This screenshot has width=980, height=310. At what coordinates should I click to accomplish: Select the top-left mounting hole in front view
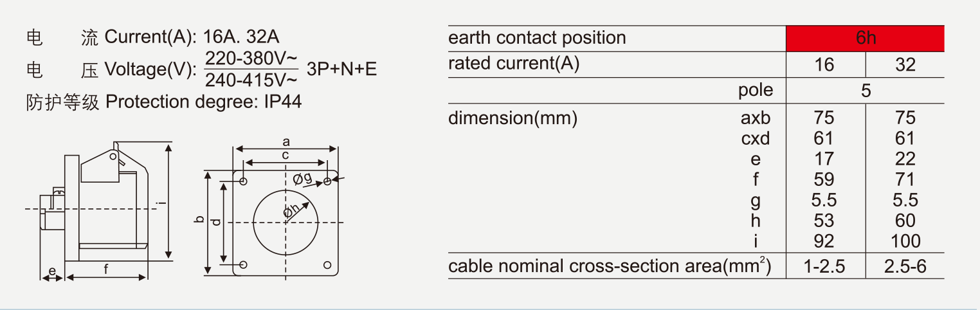(x=244, y=181)
